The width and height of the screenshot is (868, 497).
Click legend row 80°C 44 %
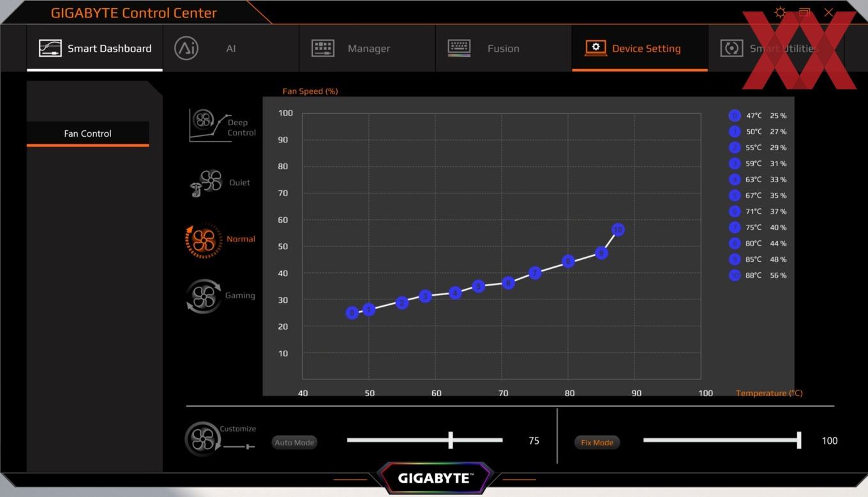(x=758, y=243)
